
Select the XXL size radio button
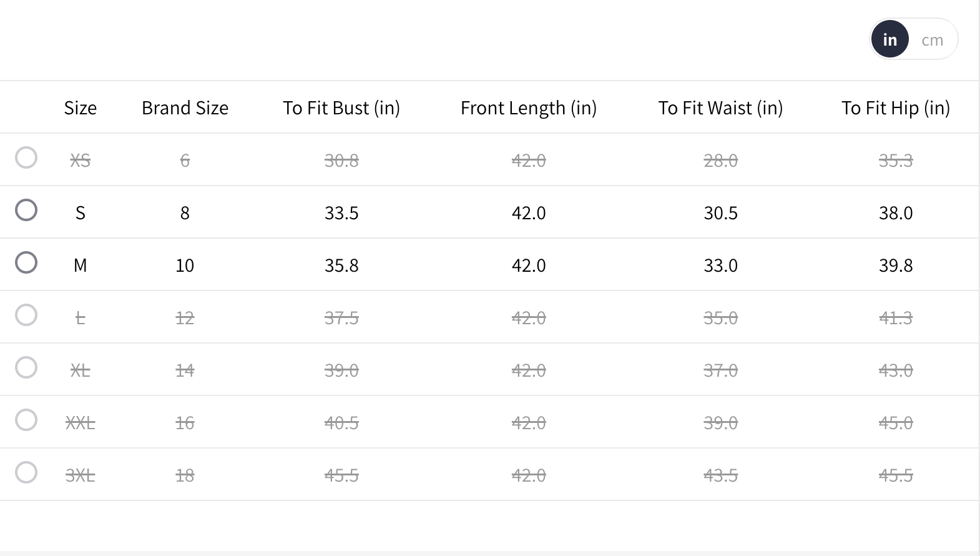[26, 420]
